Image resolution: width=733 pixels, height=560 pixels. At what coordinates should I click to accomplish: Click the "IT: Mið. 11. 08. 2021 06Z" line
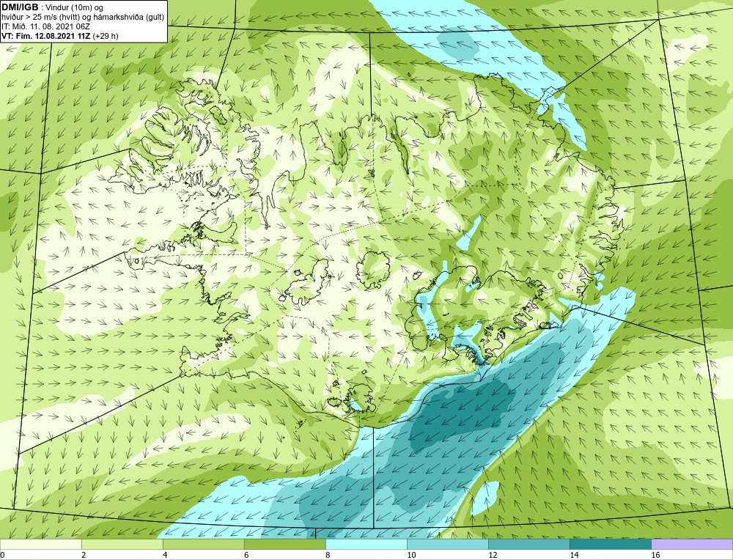[45, 26]
